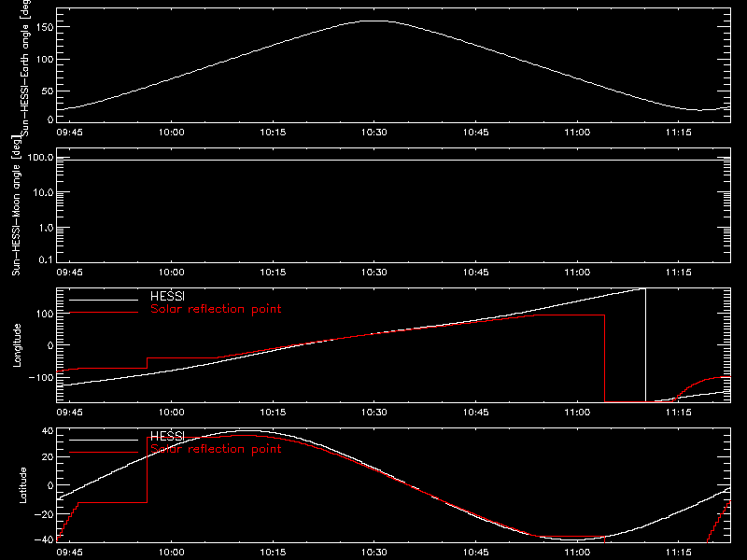Click 09:45 label under Latitude plot

[69, 552]
